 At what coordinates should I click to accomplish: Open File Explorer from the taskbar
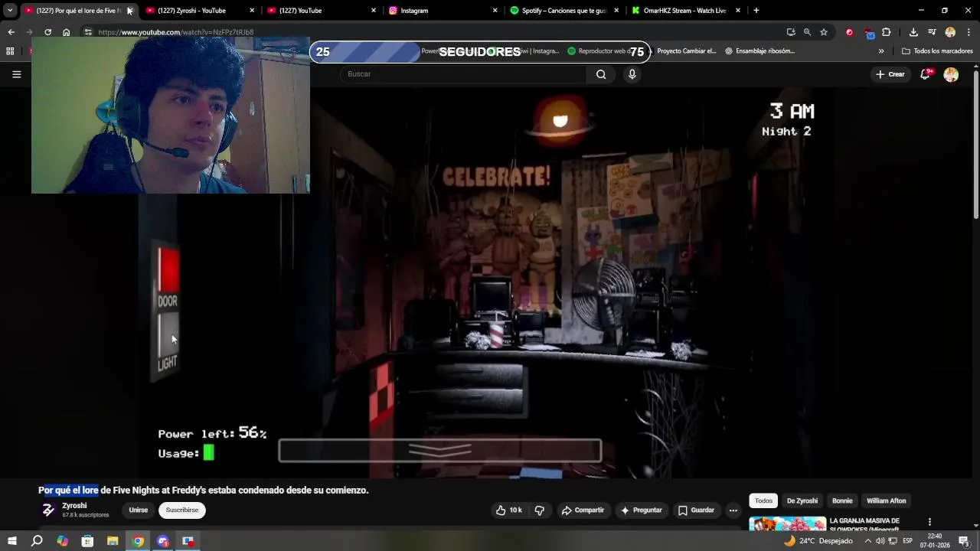[x=113, y=541]
